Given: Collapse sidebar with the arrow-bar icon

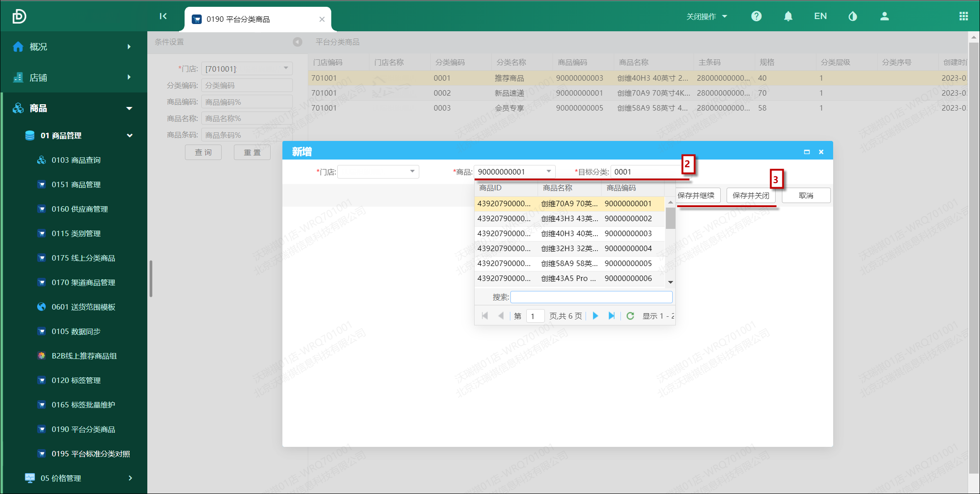Looking at the screenshot, I should coord(163,16).
